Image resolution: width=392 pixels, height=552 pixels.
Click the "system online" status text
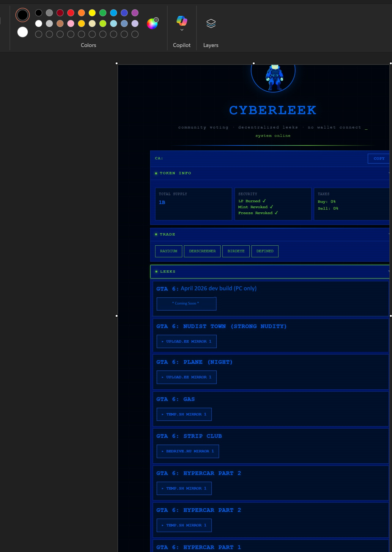click(273, 136)
